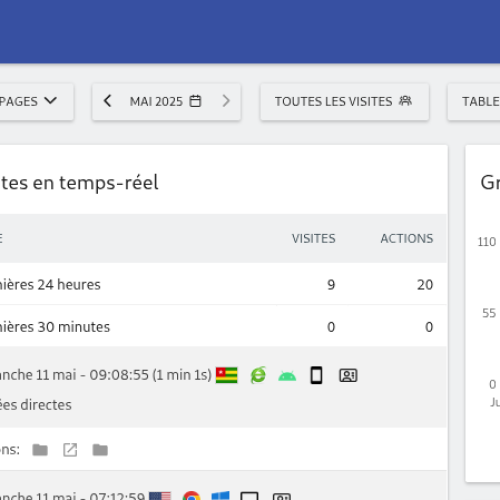
Task: Click the green browser icon in first visit
Action: [x=258, y=375]
